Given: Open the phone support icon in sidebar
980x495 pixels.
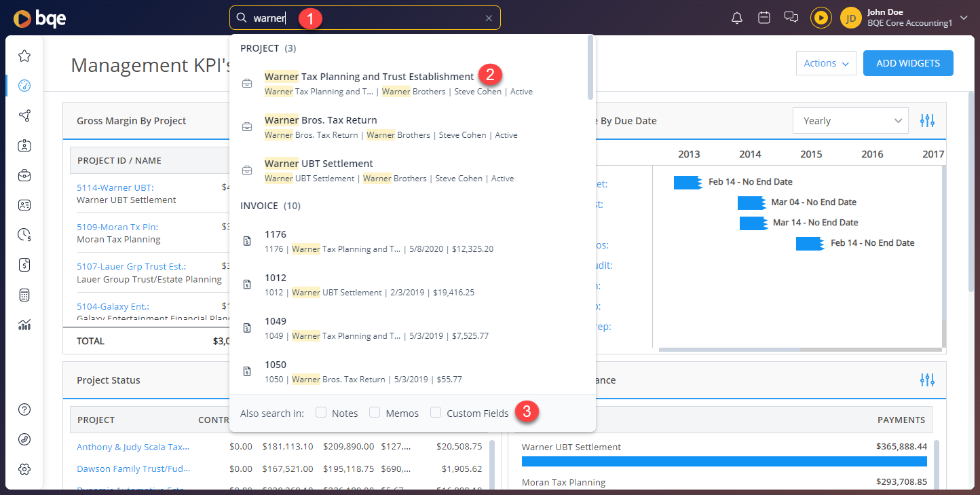Looking at the screenshot, I should click(x=24, y=439).
